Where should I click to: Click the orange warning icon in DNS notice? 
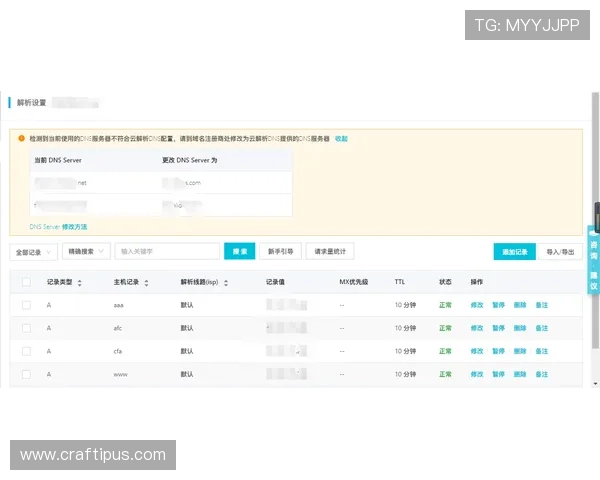(x=22, y=138)
